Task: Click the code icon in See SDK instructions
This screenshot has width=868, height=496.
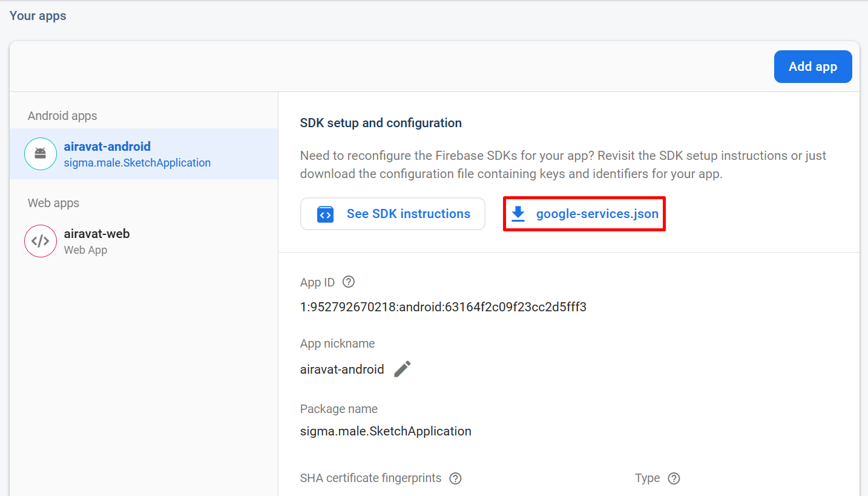Action: [x=325, y=214]
